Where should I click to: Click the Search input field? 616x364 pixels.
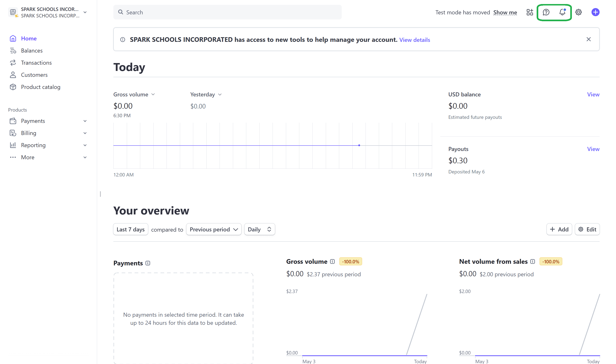227,12
